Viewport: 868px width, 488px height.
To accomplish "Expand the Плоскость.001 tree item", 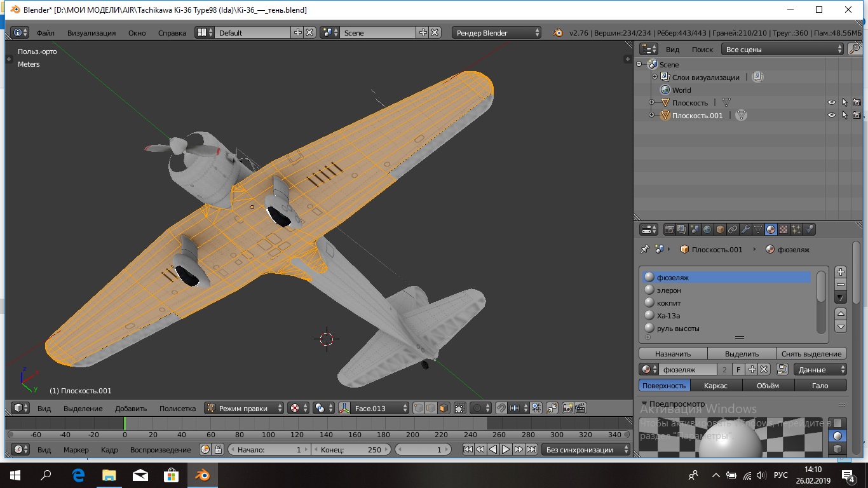I will click(x=651, y=115).
